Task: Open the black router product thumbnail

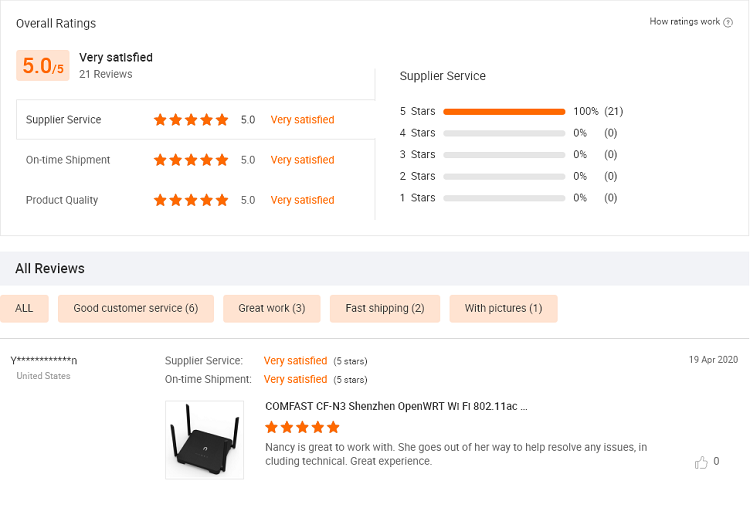Action: click(204, 440)
